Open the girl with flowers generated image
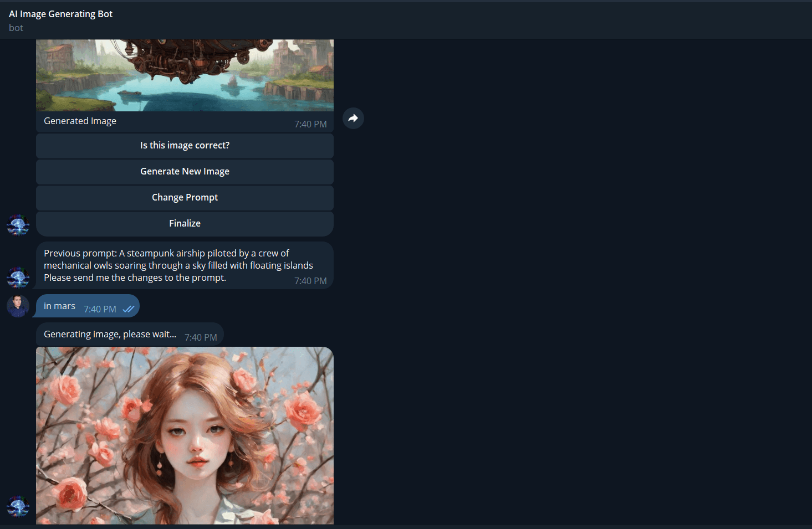 [185, 435]
